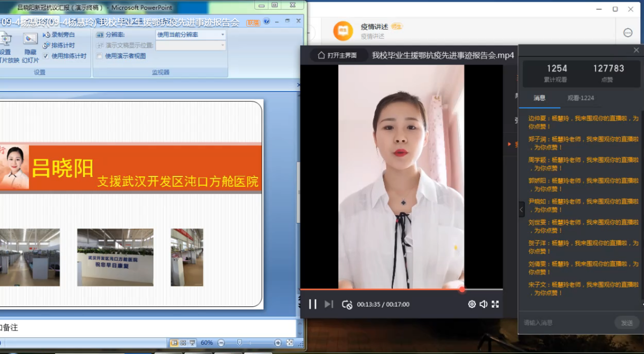Click 周学颖's chat message
The height and width of the screenshot is (354, 644).
click(x=583, y=164)
